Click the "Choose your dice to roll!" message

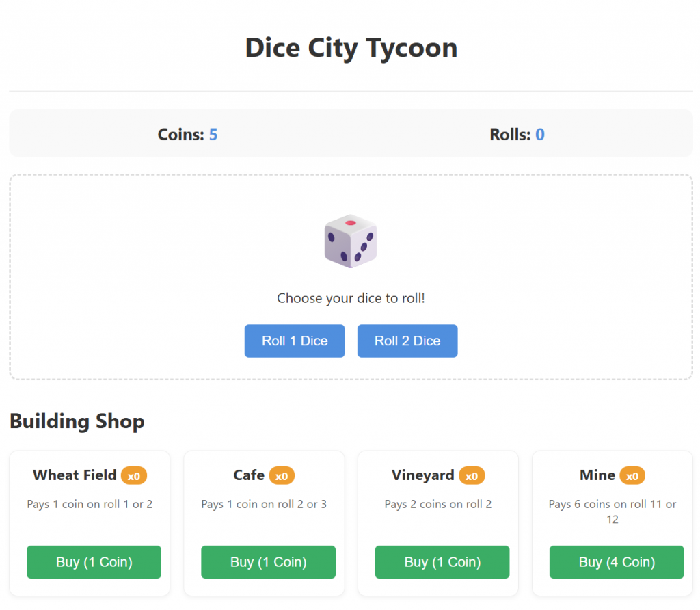tap(351, 298)
